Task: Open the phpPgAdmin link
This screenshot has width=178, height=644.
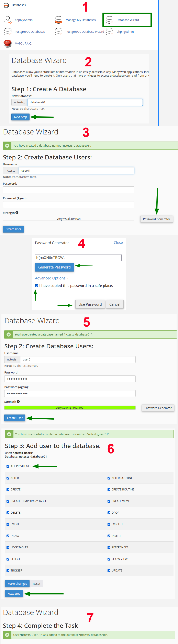Action: pyautogui.click(x=125, y=32)
